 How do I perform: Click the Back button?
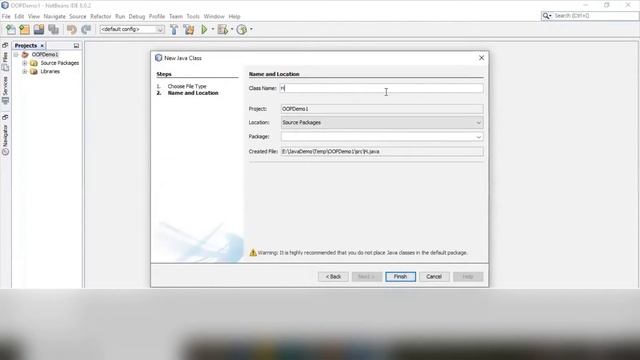click(x=333, y=277)
